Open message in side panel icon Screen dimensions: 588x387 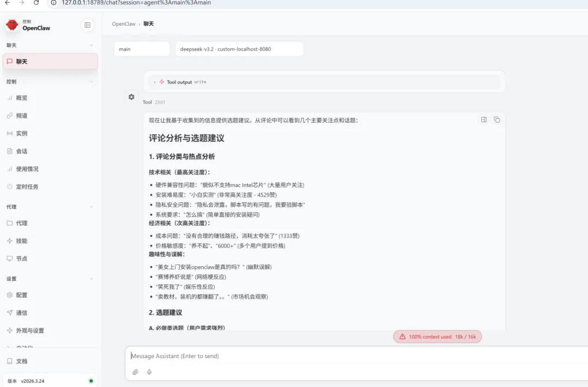484,120
